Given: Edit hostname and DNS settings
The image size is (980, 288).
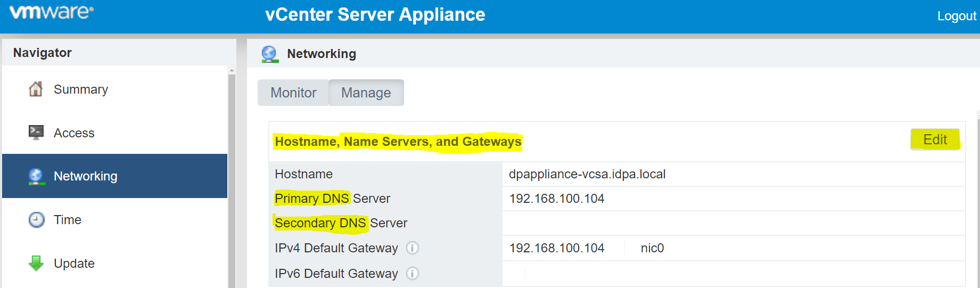Looking at the screenshot, I should (935, 139).
